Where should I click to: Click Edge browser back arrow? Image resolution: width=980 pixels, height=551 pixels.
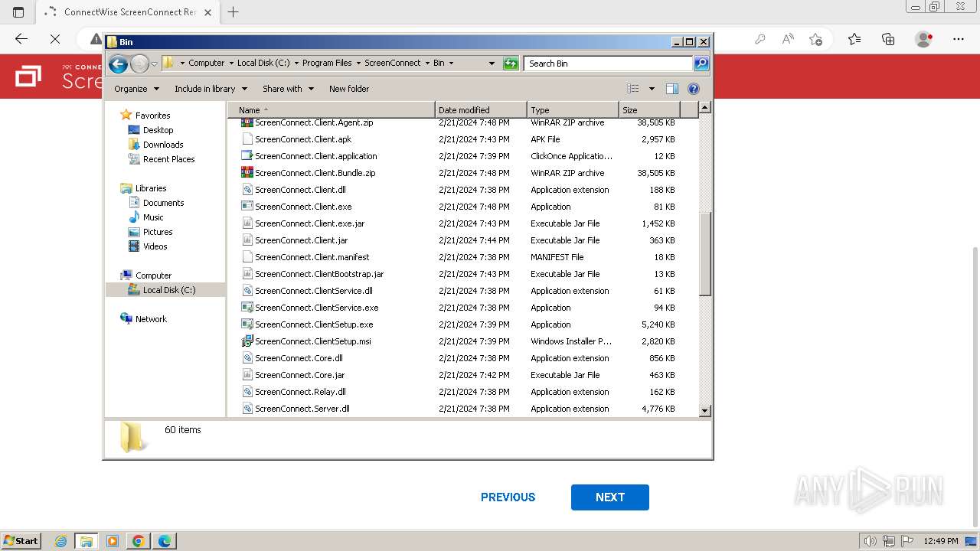(21, 39)
